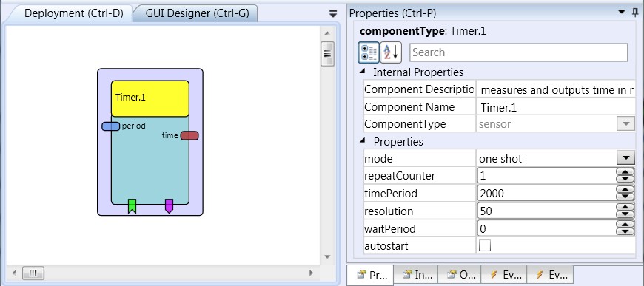Select the resolution property label

[x=389, y=211]
